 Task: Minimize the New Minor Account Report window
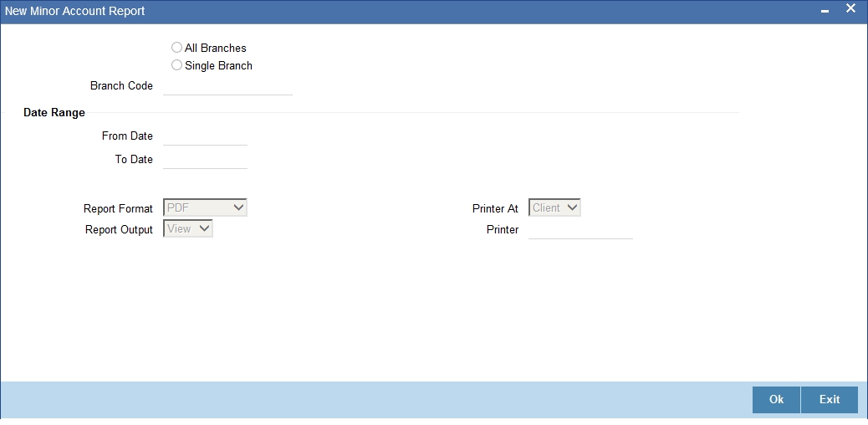click(825, 11)
